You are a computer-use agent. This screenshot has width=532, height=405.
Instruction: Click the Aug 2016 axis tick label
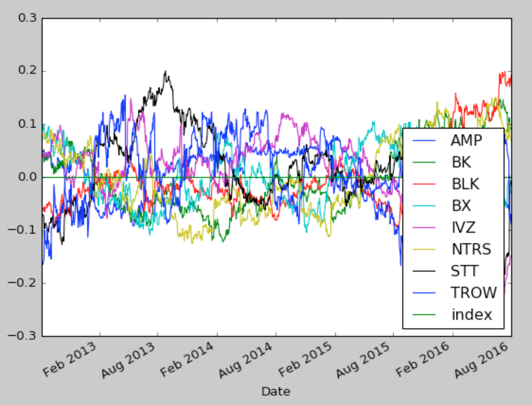(x=481, y=360)
